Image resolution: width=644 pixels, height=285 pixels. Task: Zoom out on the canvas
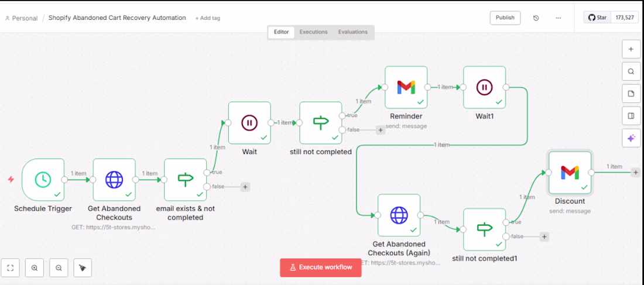(x=59, y=268)
